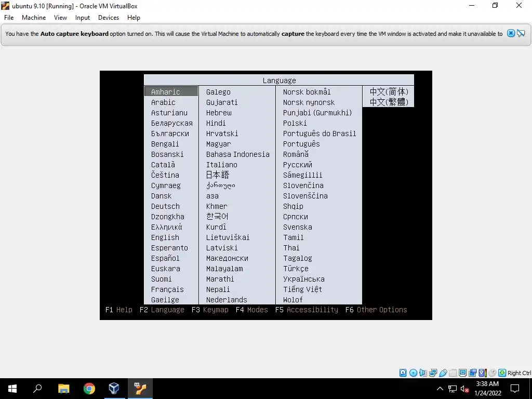Select Deutsch language entry
This screenshot has height=399, width=532.
point(165,206)
